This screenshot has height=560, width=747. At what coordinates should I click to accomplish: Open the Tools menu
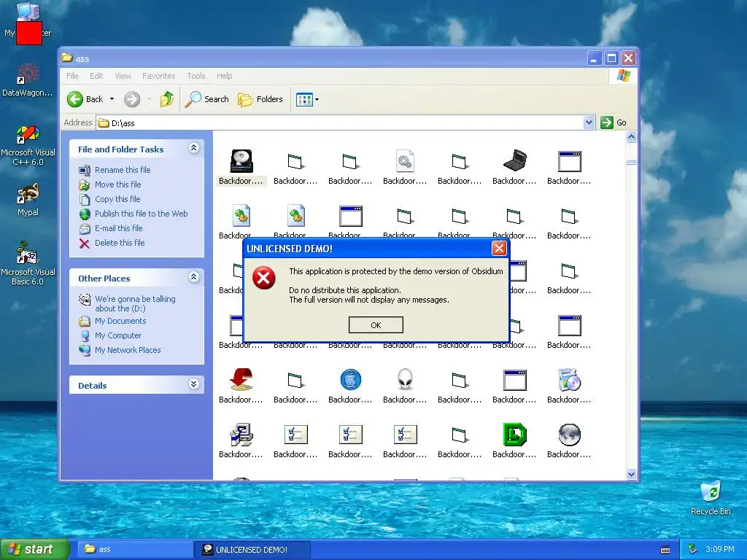[x=196, y=76]
